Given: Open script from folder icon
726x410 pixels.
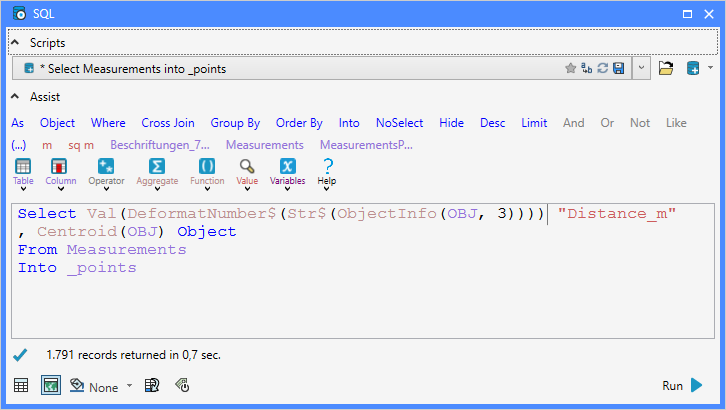Looking at the screenshot, I should [666, 68].
